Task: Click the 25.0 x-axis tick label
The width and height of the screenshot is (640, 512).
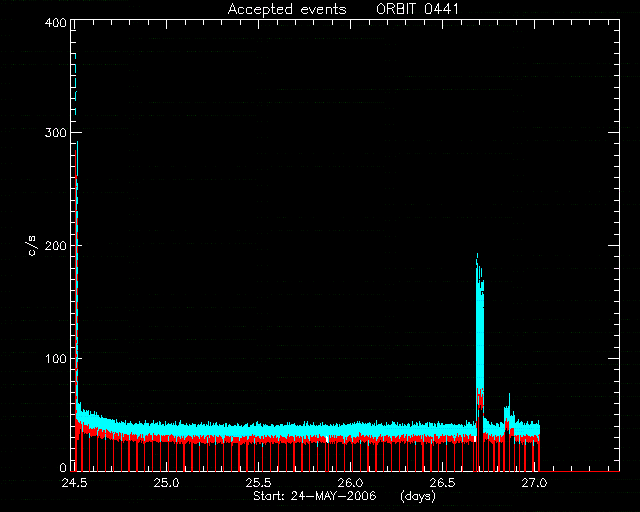Action: tap(166, 483)
